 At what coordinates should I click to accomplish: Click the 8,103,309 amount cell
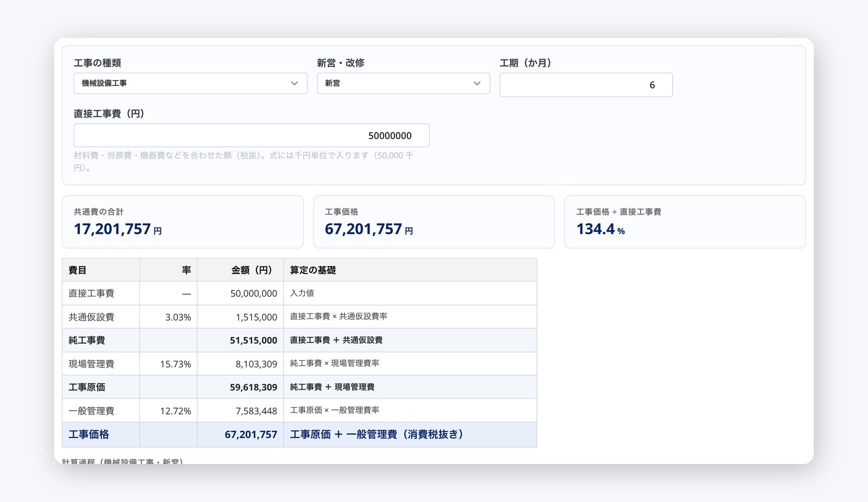pyautogui.click(x=240, y=364)
